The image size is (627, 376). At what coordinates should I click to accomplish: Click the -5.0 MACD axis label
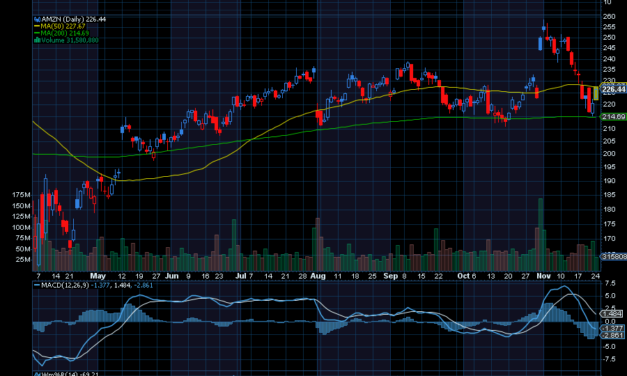tap(609, 346)
